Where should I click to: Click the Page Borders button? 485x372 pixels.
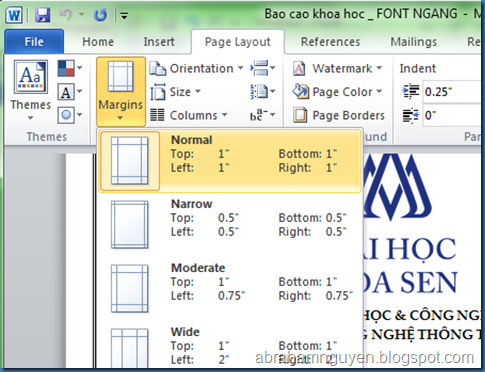339,115
